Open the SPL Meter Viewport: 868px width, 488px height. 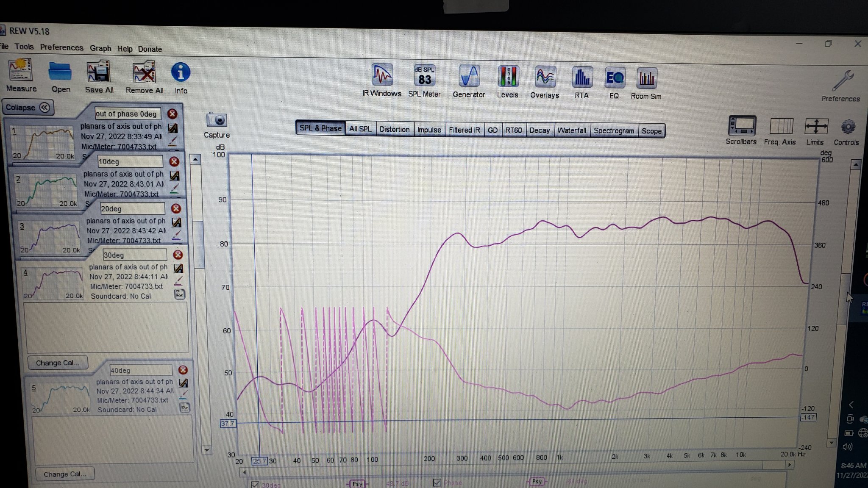[x=424, y=76]
